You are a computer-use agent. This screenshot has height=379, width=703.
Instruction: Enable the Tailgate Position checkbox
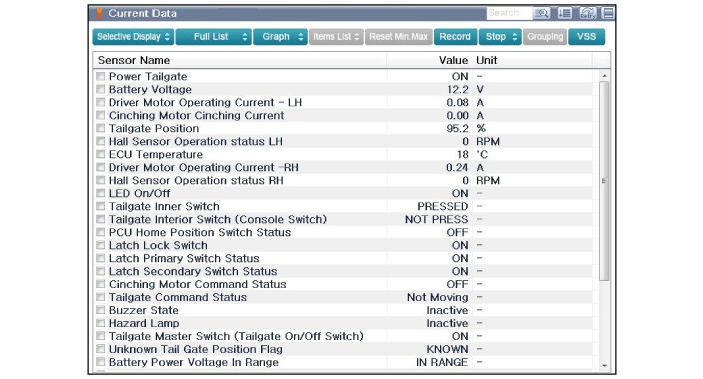pos(100,128)
